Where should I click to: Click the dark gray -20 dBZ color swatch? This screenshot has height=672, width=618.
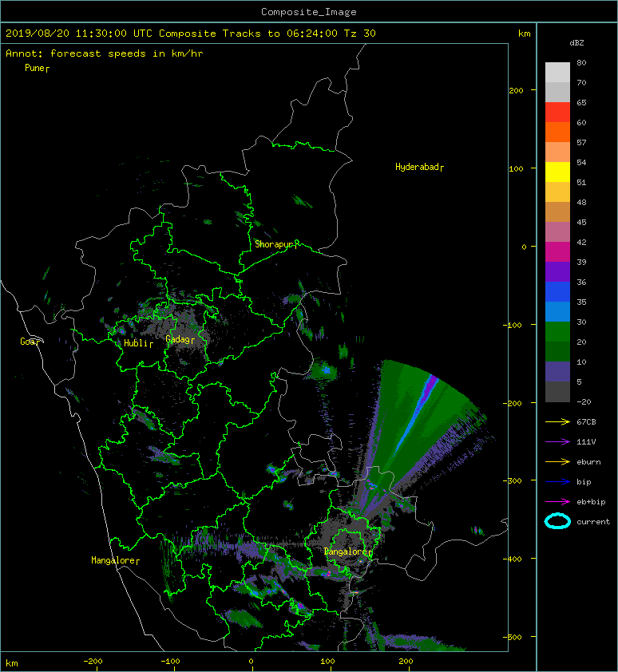[557, 392]
